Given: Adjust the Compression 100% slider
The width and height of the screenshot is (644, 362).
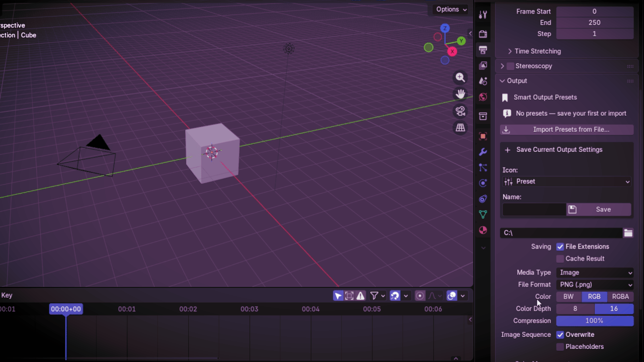Looking at the screenshot, I should 595,321.
